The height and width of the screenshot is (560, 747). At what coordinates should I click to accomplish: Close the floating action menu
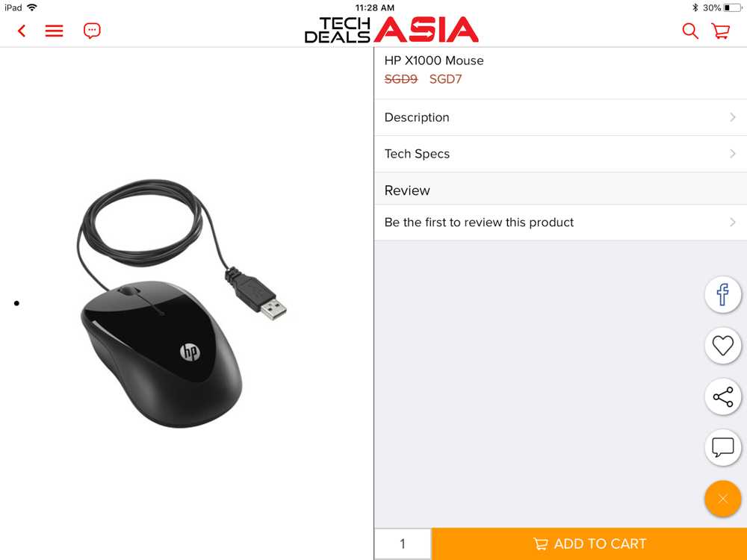click(x=722, y=499)
